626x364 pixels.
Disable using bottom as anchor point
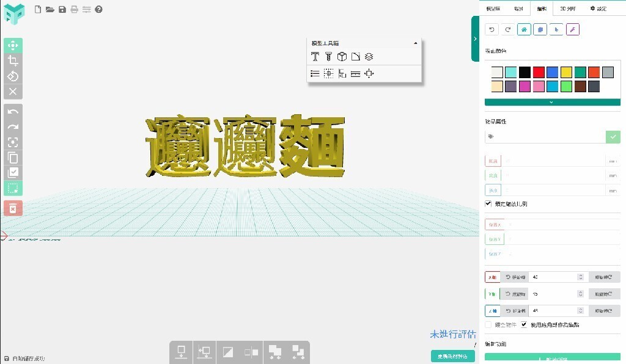click(x=524, y=324)
